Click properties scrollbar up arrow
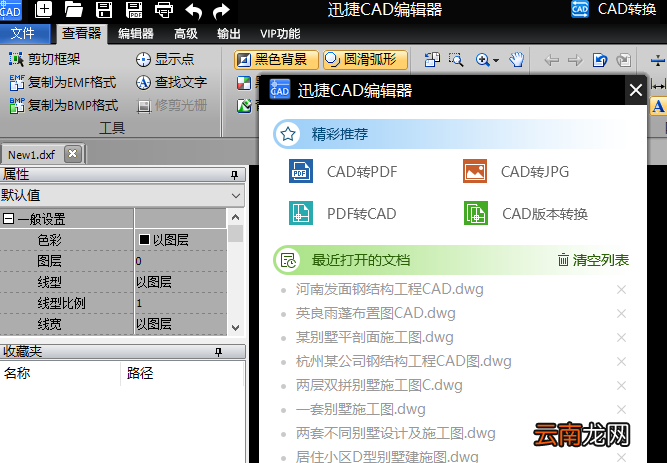Screen dimensions: 667x463 (236, 217)
